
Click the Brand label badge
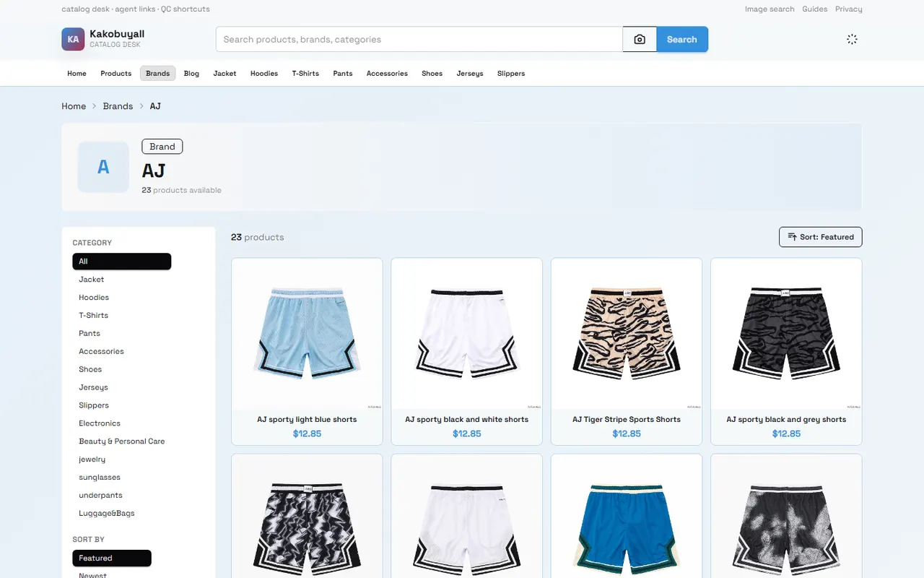point(162,147)
